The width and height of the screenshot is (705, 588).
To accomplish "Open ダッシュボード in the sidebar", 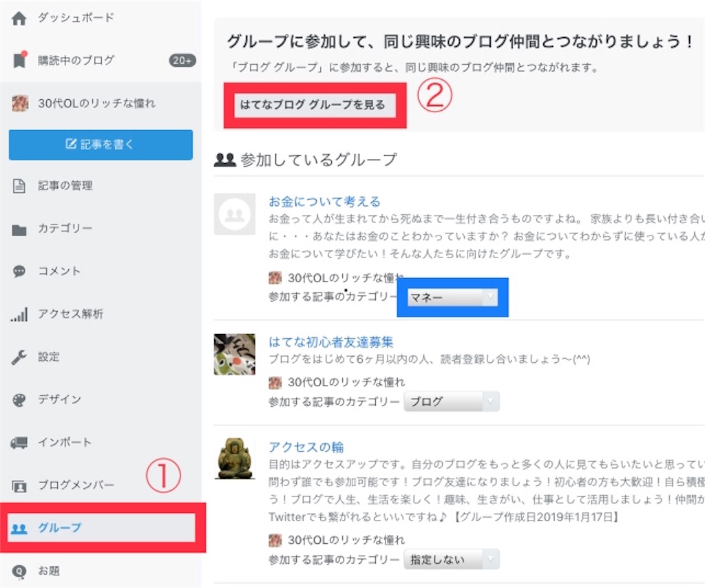I will (x=76, y=17).
